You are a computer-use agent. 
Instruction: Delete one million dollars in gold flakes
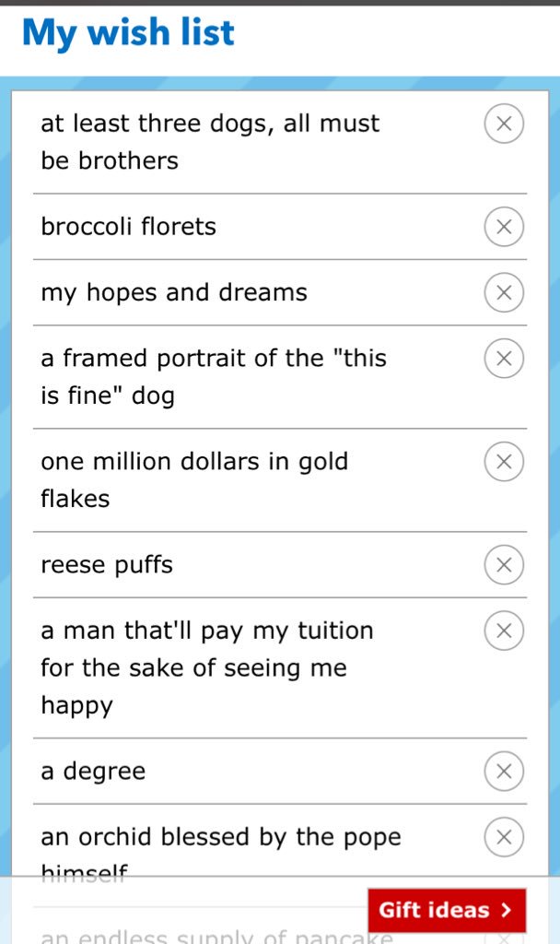coord(504,461)
